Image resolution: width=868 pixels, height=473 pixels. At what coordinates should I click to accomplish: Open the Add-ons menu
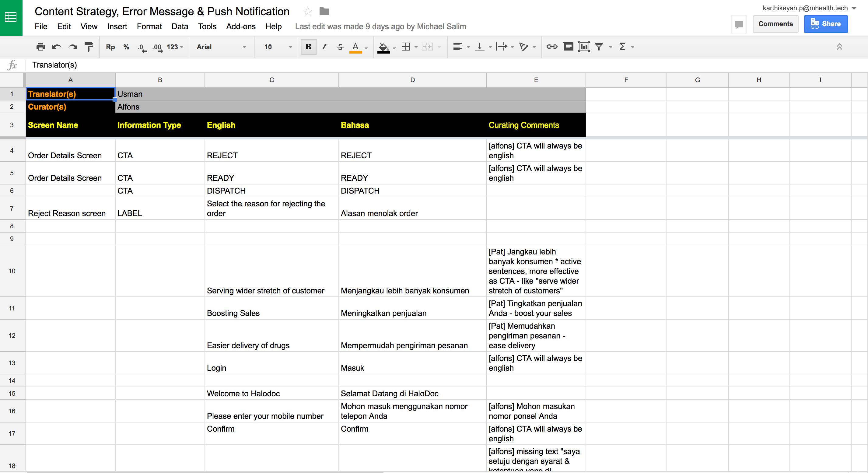pyautogui.click(x=240, y=26)
